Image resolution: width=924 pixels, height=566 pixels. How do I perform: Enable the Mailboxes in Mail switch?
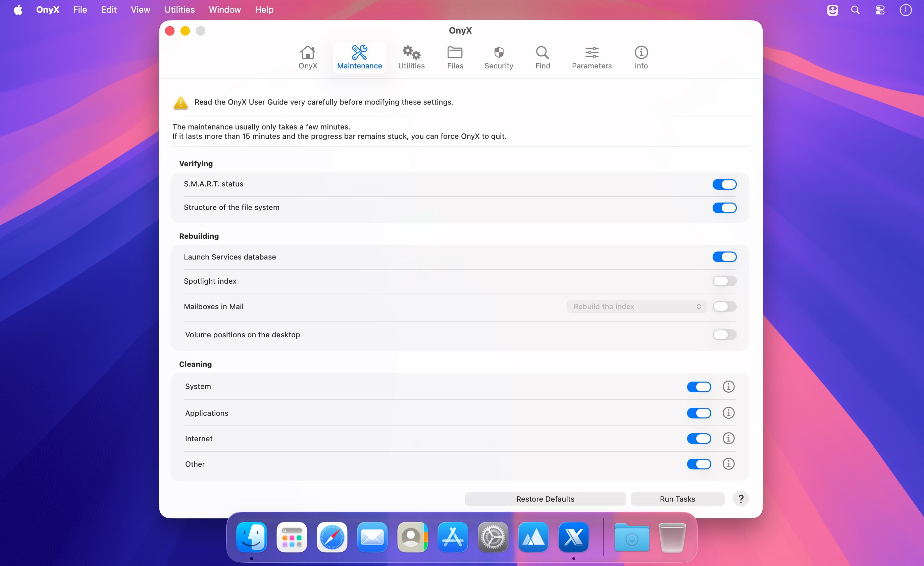(724, 306)
